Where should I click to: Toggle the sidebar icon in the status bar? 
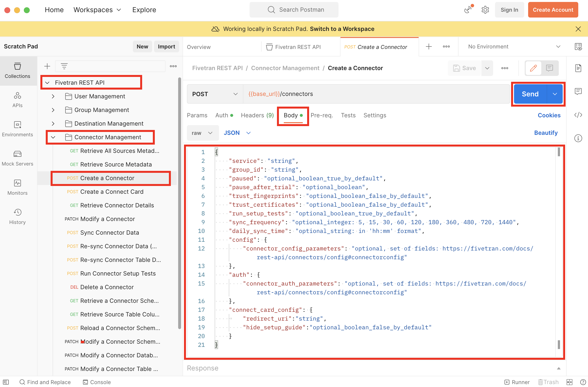(x=6, y=382)
